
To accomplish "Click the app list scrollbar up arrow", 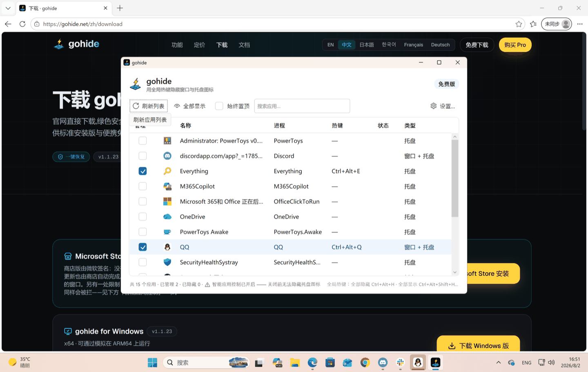I will pos(455,137).
